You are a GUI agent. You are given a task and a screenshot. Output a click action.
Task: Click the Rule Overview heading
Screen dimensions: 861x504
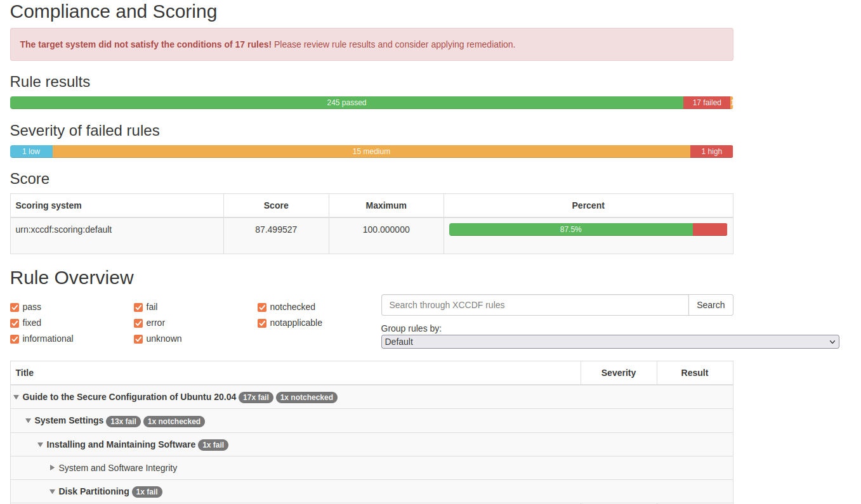(x=72, y=278)
